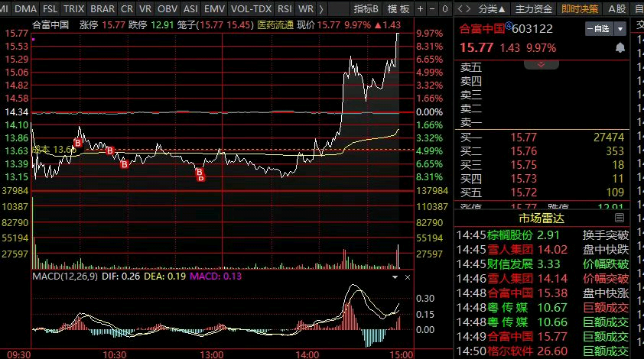Add an indicator pane with plus icon
Viewport: 644px width, 359px height.
coord(420,8)
